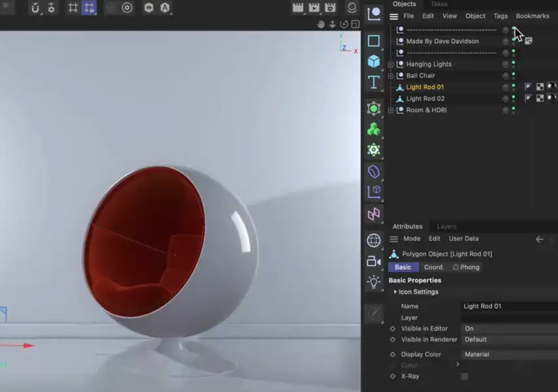Click the X-Ray checkbox in Basic Properties
The width and height of the screenshot is (558, 392).
click(x=465, y=376)
